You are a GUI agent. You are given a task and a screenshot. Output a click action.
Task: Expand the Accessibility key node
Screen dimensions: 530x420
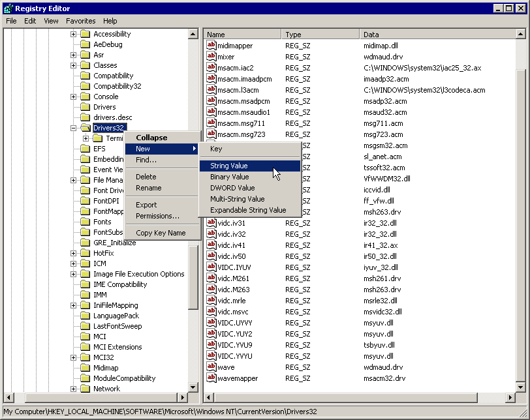point(74,34)
